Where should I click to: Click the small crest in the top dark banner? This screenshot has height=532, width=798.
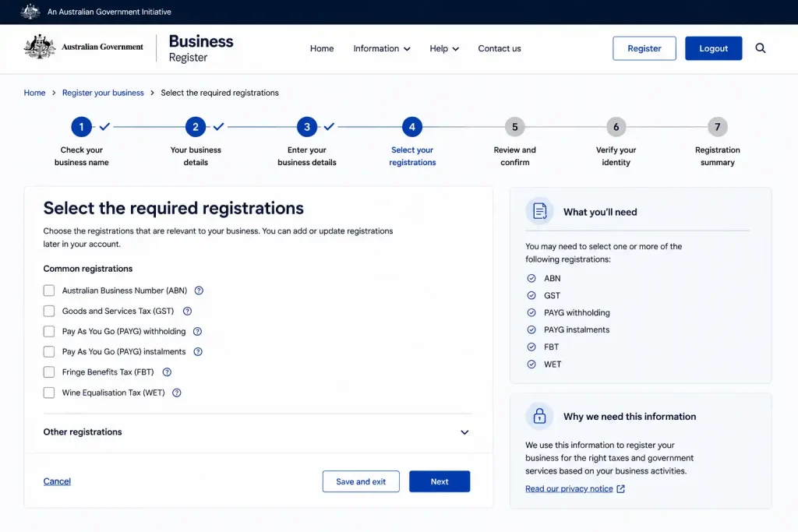point(30,11)
